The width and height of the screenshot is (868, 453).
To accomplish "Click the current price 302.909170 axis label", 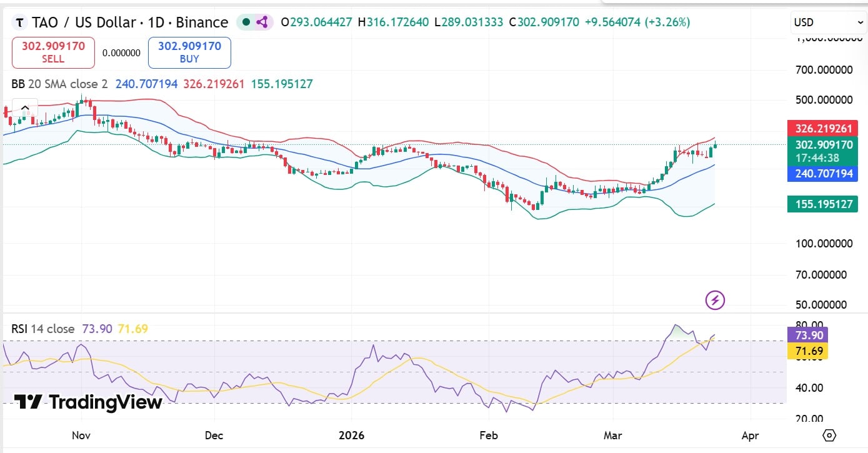I will (x=823, y=145).
